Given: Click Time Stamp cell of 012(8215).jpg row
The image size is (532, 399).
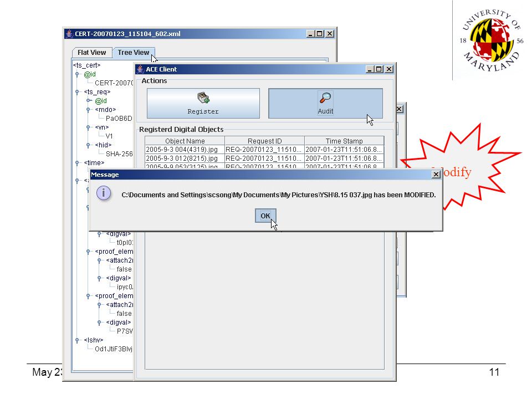Looking at the screenshot, I should tap(344, 158).
